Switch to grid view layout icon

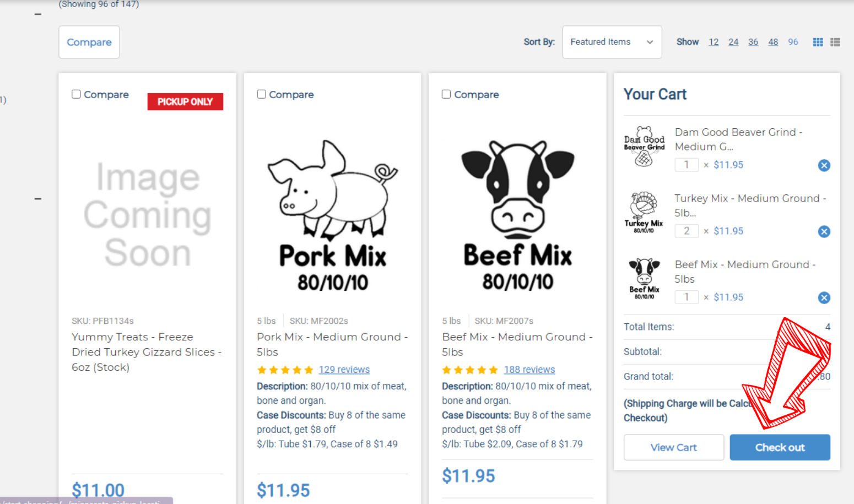point(818,42)
